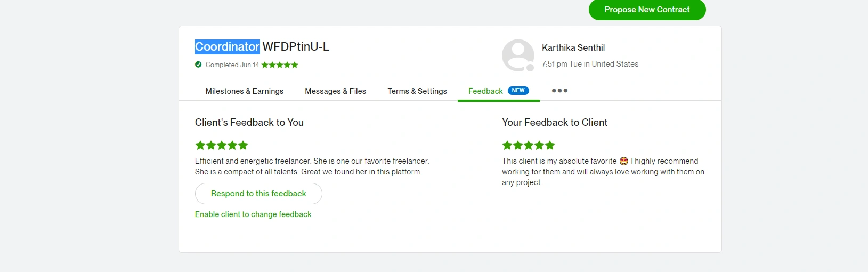Click the Propose New Contract button
The width and height of the screenshot is (868, 272).
(647, 10)
